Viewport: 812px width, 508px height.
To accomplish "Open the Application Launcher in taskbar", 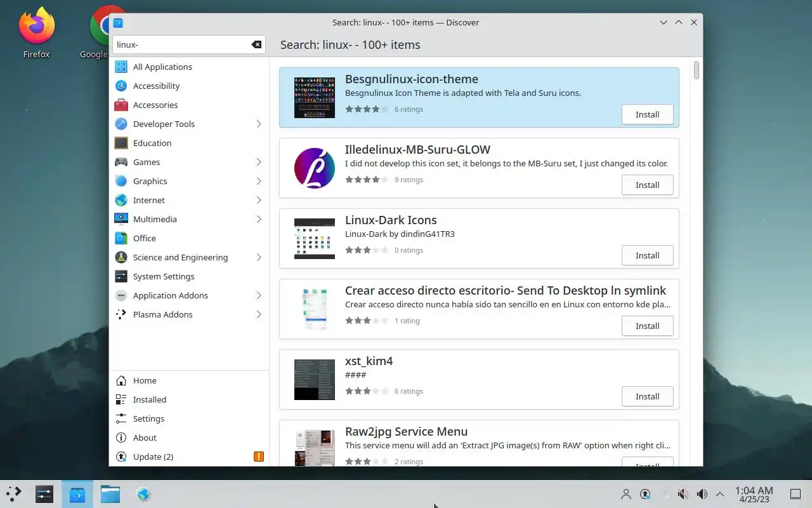I will pos(14,493).
